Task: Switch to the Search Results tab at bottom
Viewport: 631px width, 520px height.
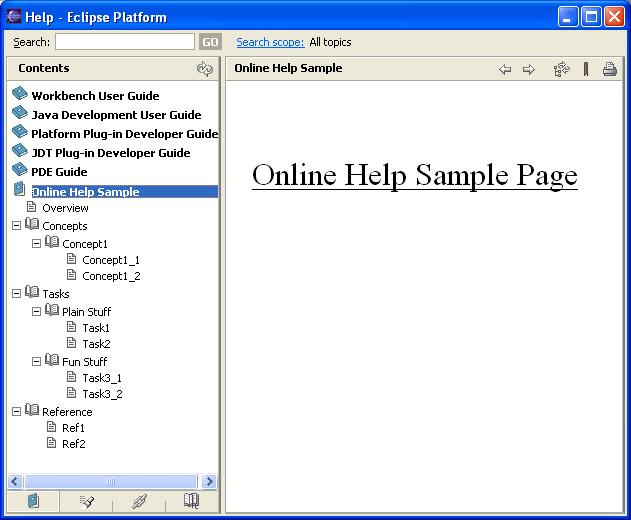Action: pos(87,501)
